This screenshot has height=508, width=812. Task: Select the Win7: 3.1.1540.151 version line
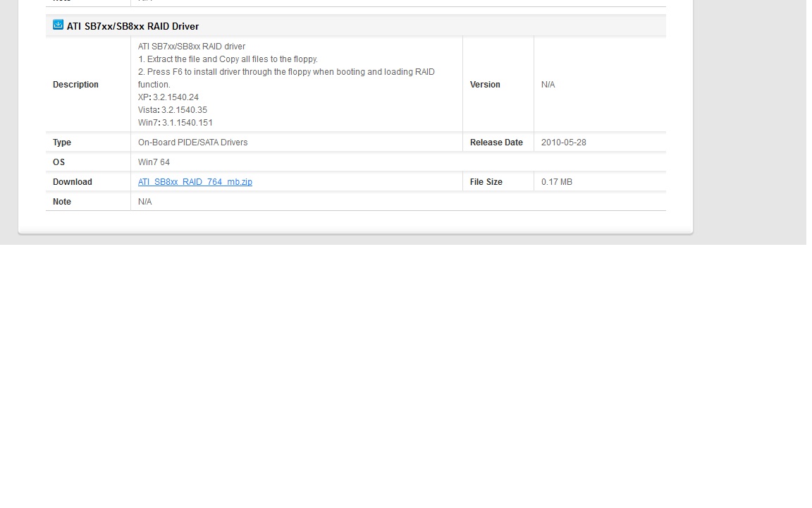coord(175,123)
